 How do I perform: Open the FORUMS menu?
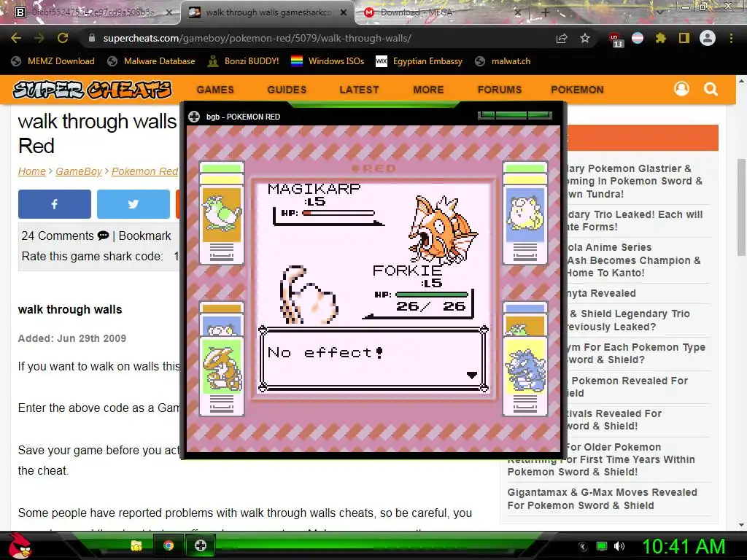click(500, 90)
